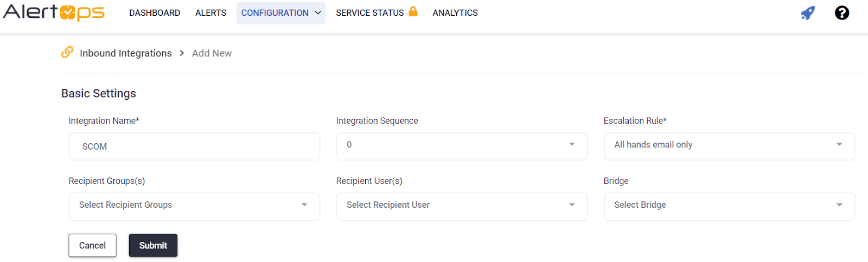Expand the Escalation Rule dropdown
868x262 pixels.
point(729,145)
